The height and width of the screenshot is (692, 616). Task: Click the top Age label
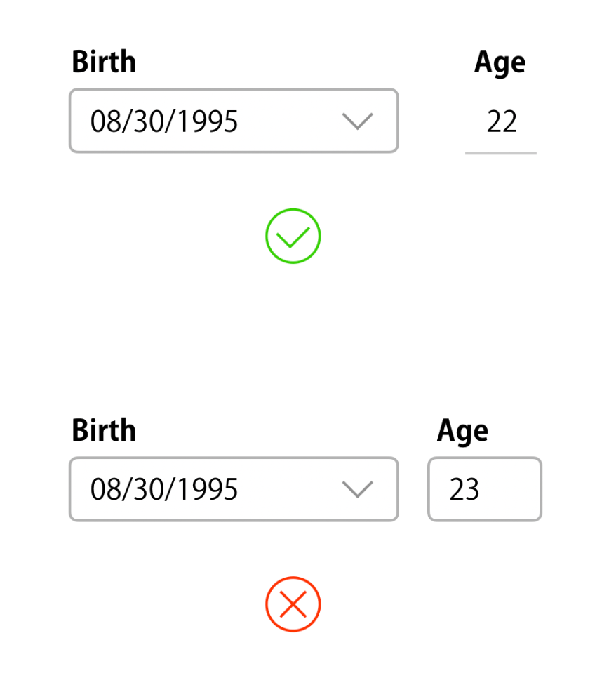500,62
